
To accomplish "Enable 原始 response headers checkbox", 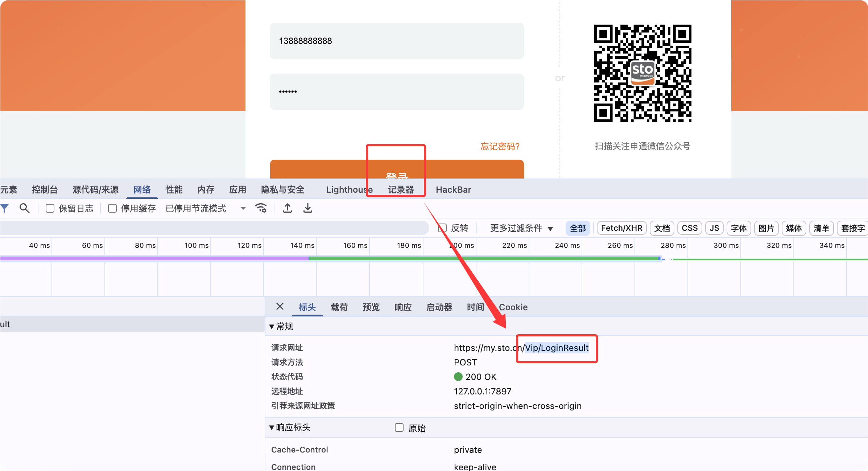I will click(x=399, y=428).
